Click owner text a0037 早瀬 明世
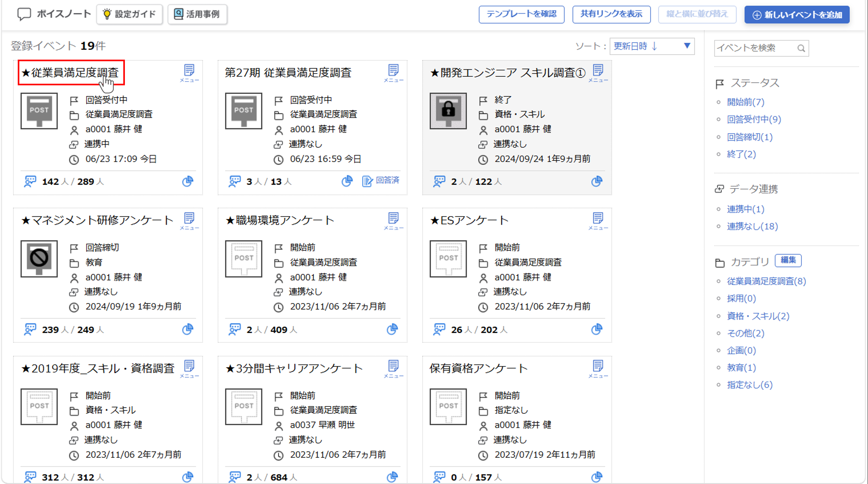Screen dimensions: 868x484 tap(322, 425)
